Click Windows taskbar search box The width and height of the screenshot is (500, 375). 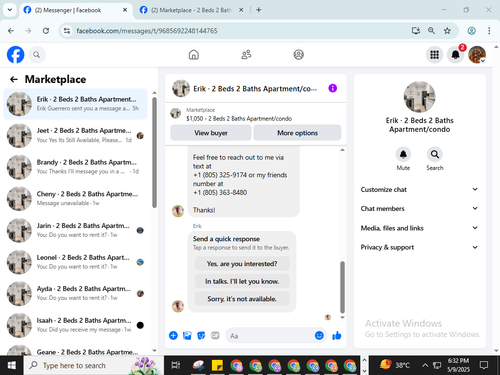pos(93,365)
